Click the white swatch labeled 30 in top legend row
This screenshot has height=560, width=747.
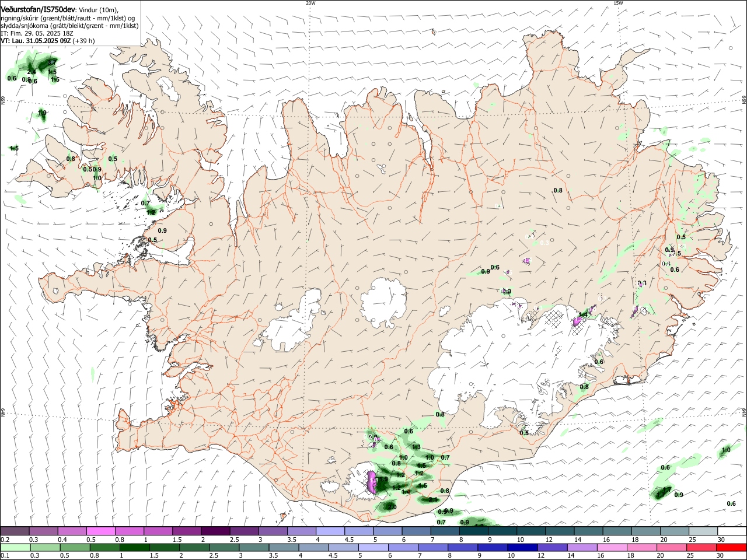tap(731, 531)
